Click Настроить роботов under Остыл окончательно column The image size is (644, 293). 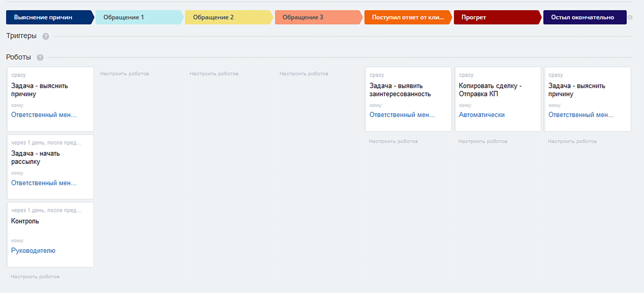(573, 141)
